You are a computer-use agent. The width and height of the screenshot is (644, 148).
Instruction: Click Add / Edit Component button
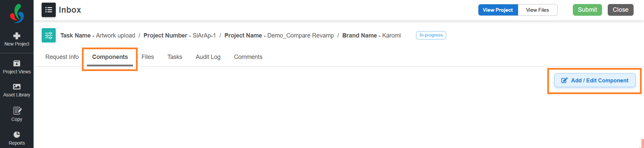(x=595, y=80)
